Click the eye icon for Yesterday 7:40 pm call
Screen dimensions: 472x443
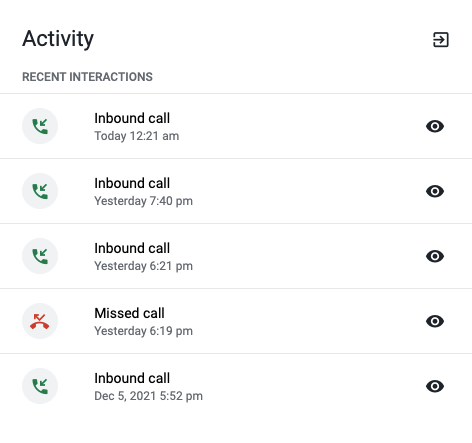(435, 191)
